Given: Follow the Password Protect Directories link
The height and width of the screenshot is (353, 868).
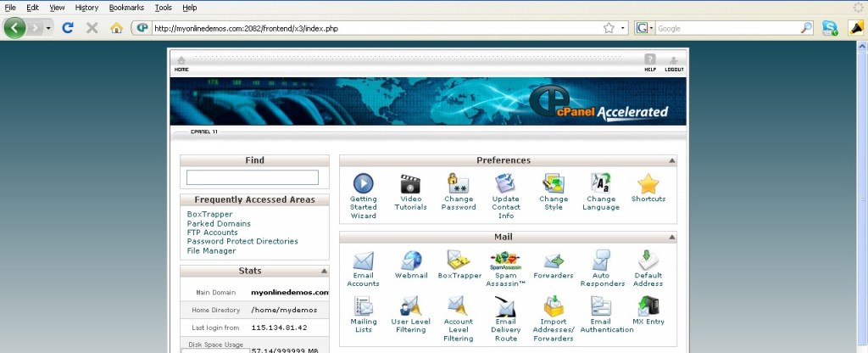Looking at the screenshot, I should tap(242, 241).
